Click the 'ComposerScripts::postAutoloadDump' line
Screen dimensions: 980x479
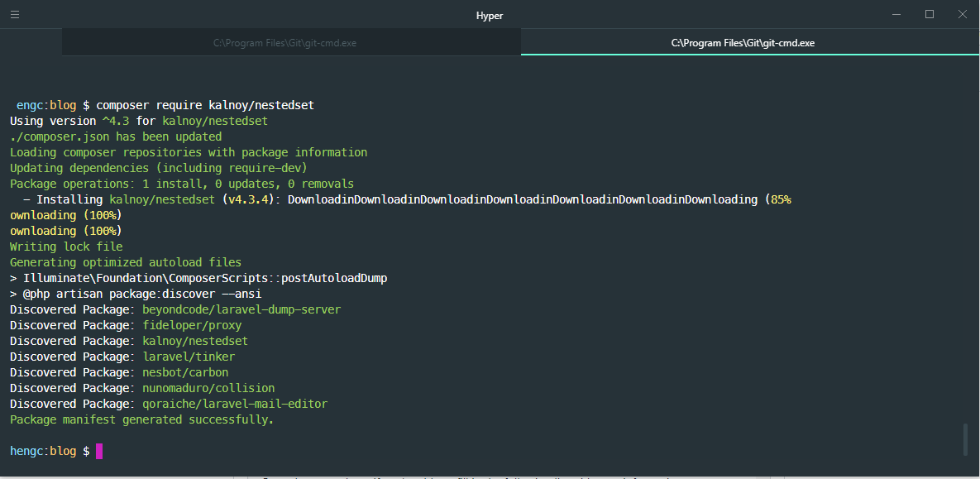click(198, 278)
